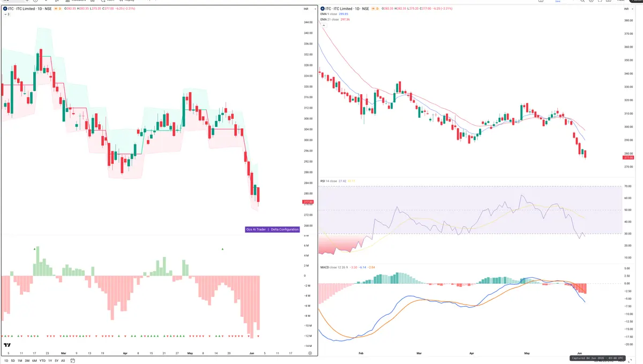
Task: Select the EMA 21 close legend
Action: point(330,19)
